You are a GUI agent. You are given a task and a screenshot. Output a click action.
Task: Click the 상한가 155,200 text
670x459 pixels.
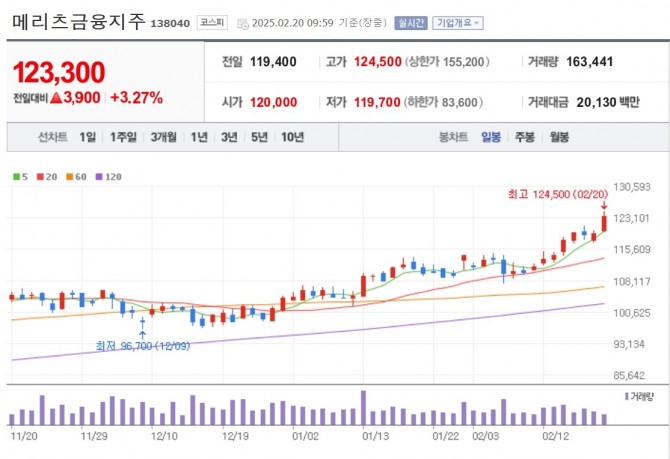point(447,62)
